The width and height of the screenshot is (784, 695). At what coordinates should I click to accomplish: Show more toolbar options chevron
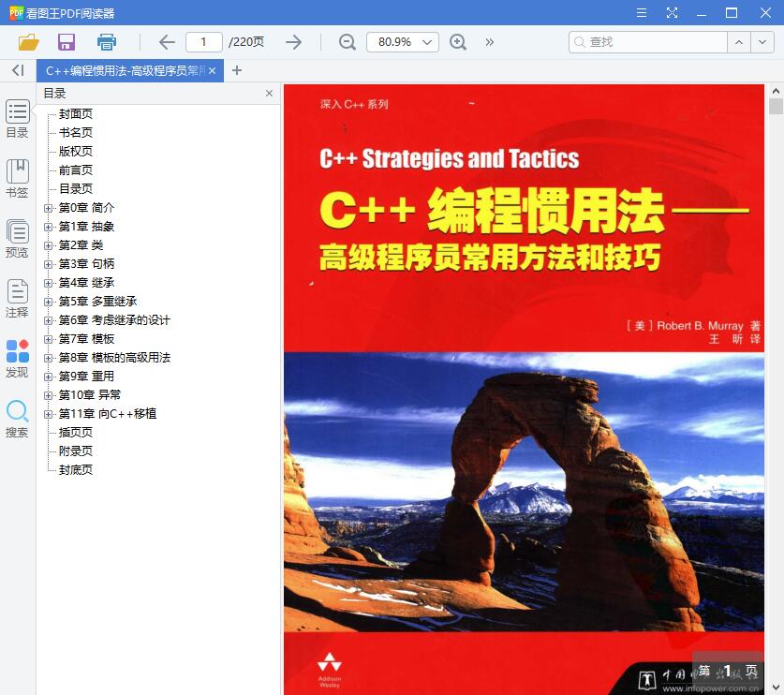click(x=490, y=42)
